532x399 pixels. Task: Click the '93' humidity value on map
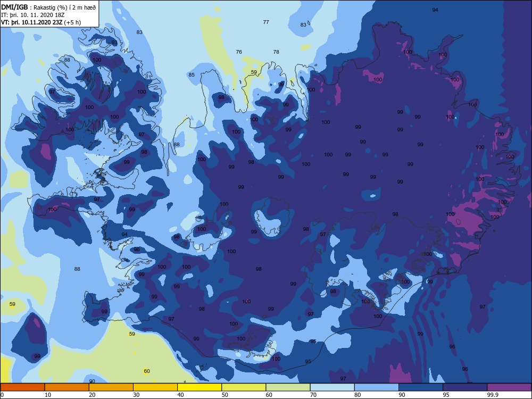pos(114,43)
